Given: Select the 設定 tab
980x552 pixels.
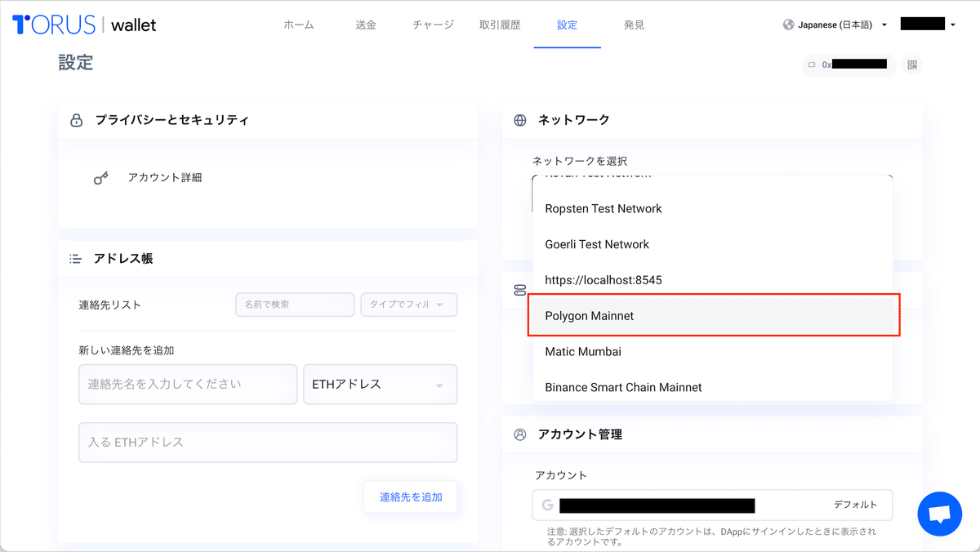Looking at the screenshot, I should (x=567, y=24).
